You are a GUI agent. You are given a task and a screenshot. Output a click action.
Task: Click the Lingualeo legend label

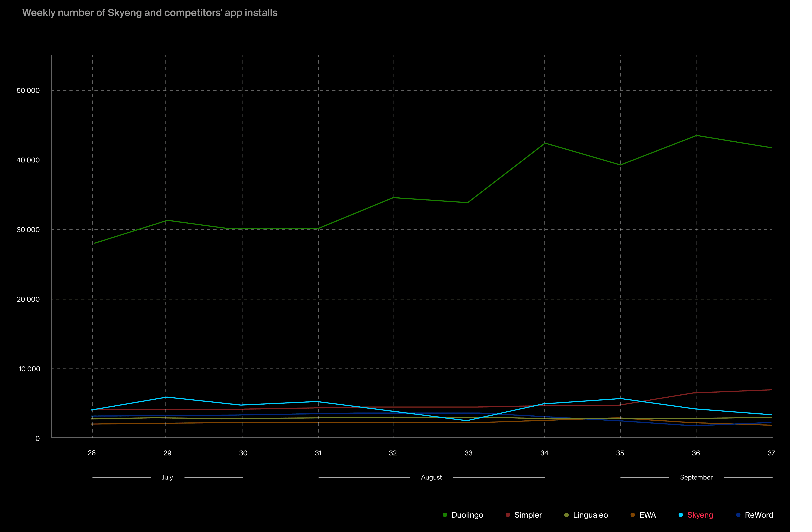590,515
